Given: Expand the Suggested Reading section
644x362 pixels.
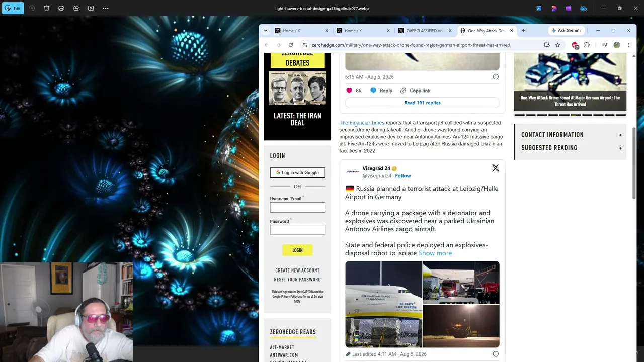Looking at the screenshot, I should [572, 148].
